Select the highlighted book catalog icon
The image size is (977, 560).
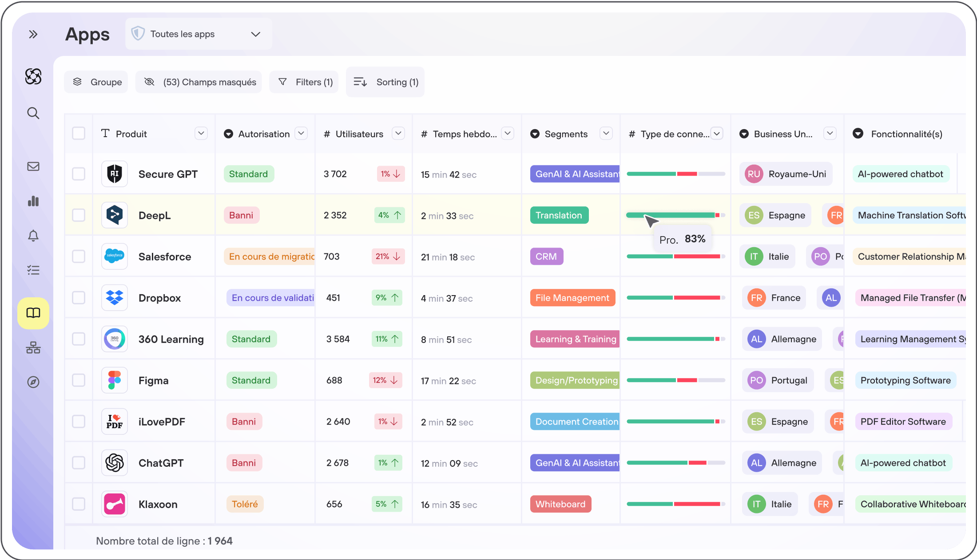(33, 313)
